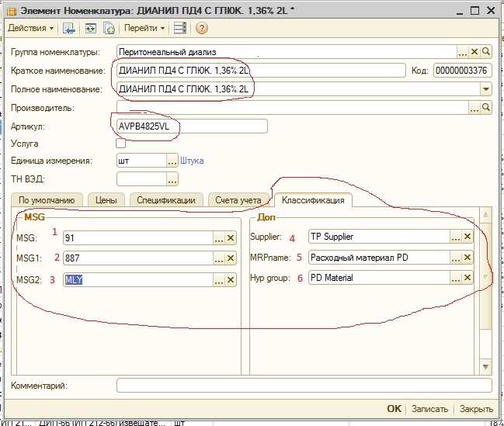Expand the Полное наименование dropdown arrow
Screen dimensions: 504x426
(x=486, y=89)
